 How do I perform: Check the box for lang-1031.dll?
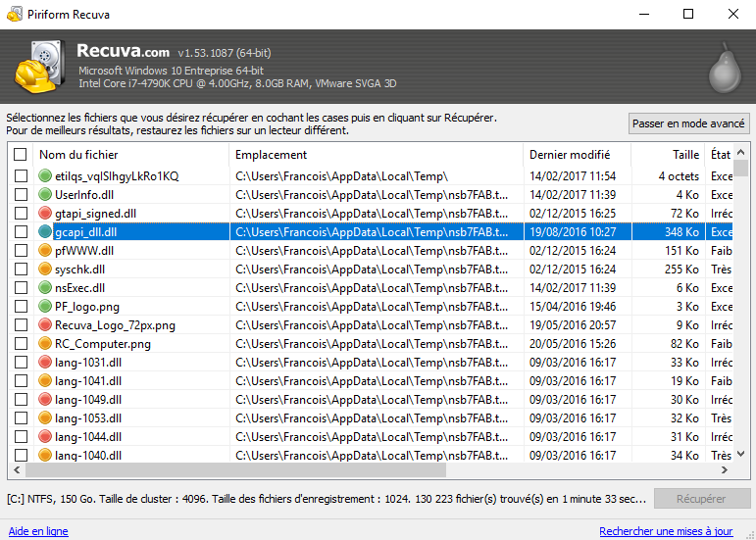click(21, 363)
